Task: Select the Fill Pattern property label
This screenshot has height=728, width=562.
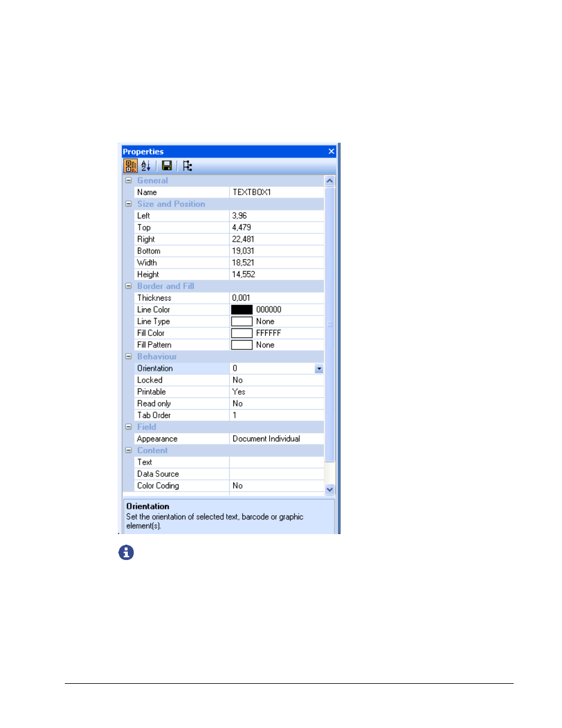Action: 154,345
